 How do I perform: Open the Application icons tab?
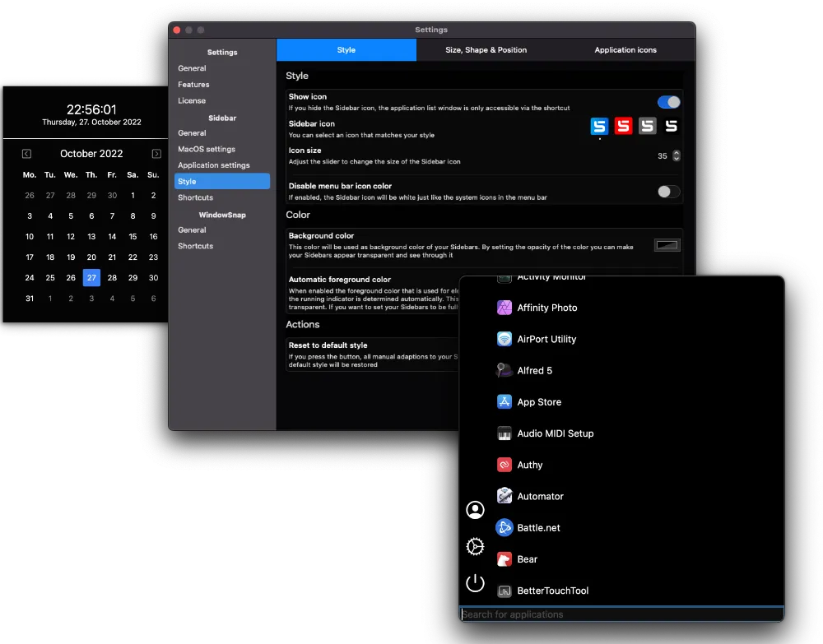[x=625, y=49]
